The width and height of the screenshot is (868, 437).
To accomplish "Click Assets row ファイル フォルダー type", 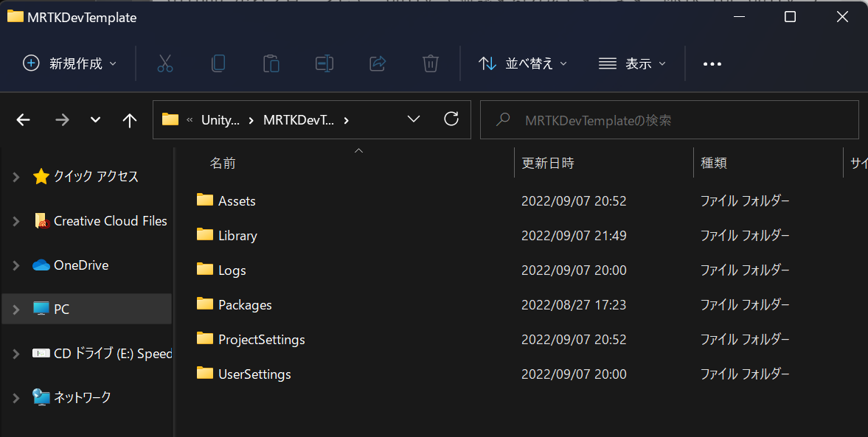I will coord(745,200).
